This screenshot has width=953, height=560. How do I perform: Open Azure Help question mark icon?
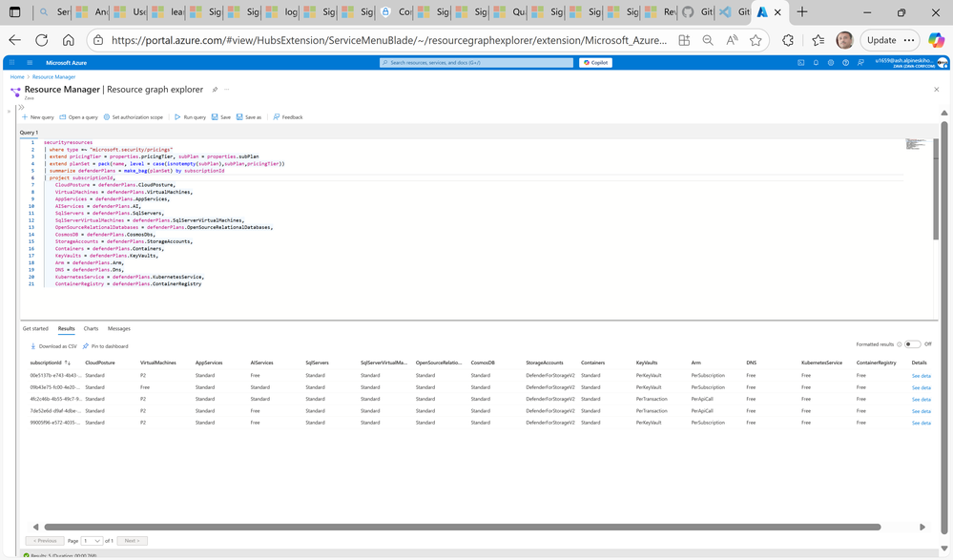point(845,63)
